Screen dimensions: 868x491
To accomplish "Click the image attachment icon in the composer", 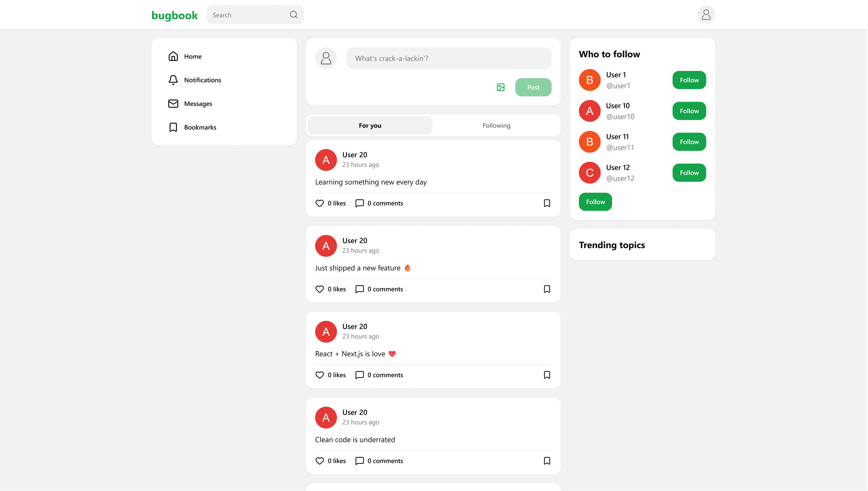I will click(500, 87).
